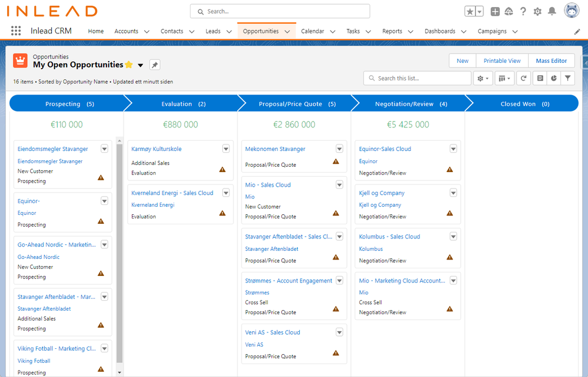Open the Notifications bell icon

[x=552, y=12]
